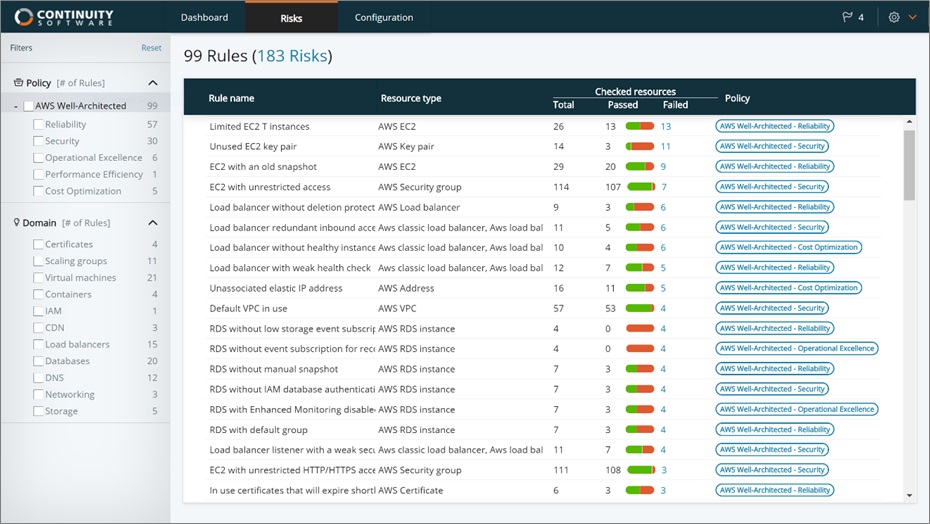Select Load balancer with weak health check rule

coord(290,268)
